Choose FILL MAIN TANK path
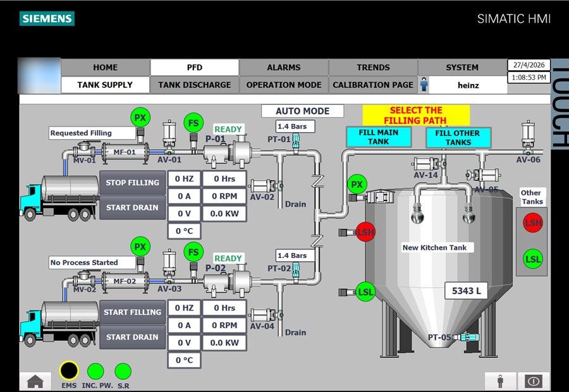This screenshot has height=392, width=569. [x=379, y=137]
